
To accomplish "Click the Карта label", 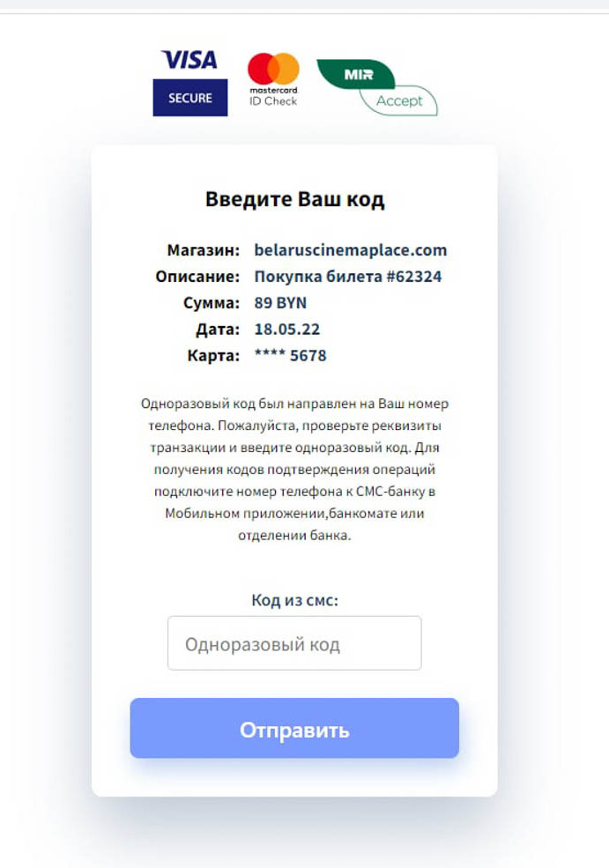I will [213, 355].
